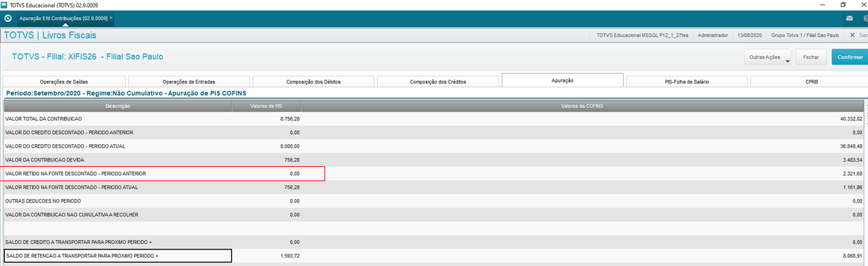The image size is (868, 266).
Task: Select the Apuração tab
Action: click(562, 81)
